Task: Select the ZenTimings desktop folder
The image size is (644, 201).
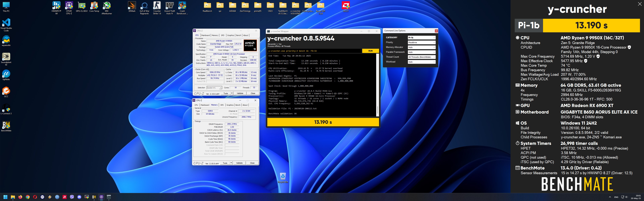Action: pyautogui.click(x=245, y=7)
